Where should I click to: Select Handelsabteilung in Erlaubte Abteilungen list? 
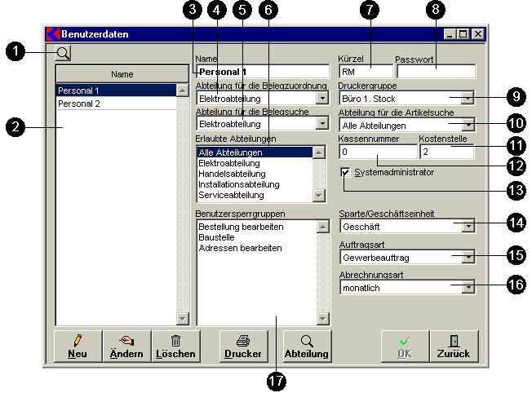point(232,174)
